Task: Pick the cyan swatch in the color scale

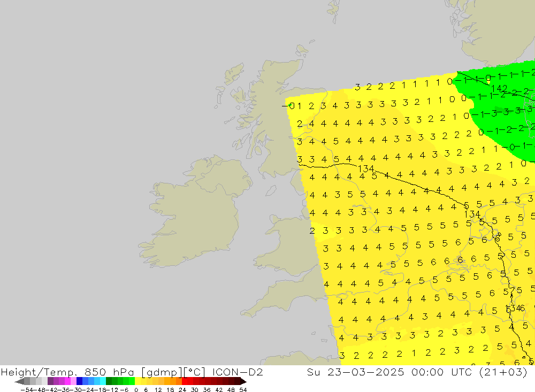Action: point(103,381)
